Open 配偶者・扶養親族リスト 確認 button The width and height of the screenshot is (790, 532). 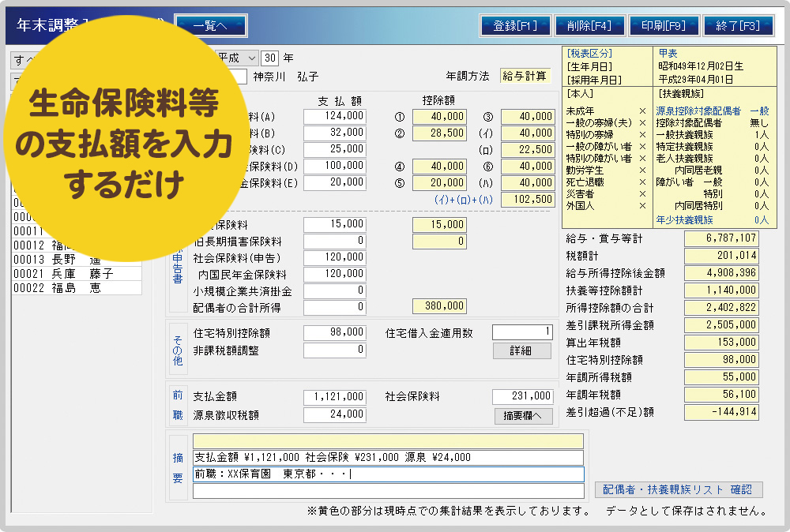pyautogui.click(x=679, y=490)
